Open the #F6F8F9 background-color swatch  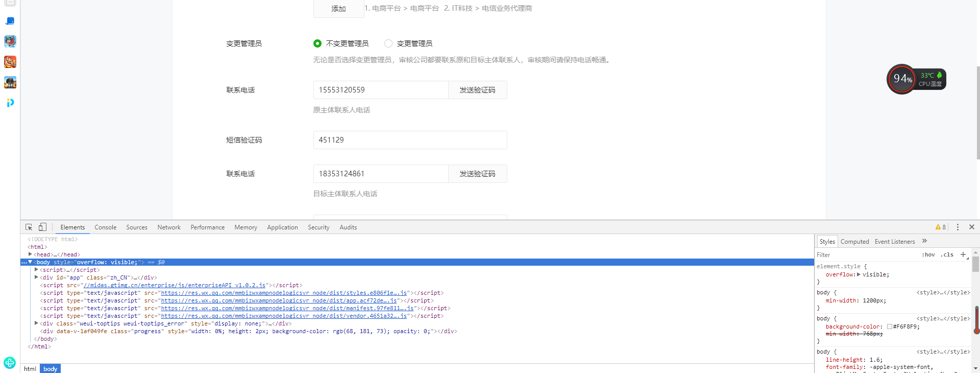[890, 327]
